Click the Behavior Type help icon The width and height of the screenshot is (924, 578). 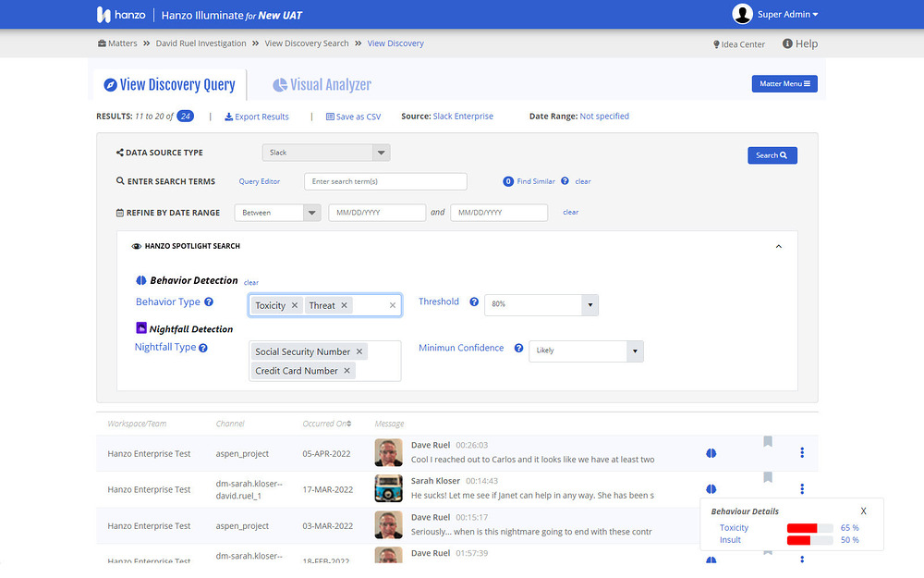pos(209,302)
